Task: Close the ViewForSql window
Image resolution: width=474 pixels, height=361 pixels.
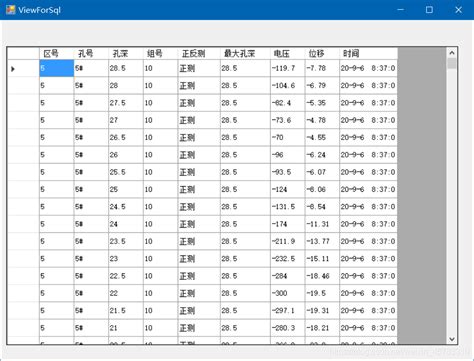Action: tap(459, 10)
